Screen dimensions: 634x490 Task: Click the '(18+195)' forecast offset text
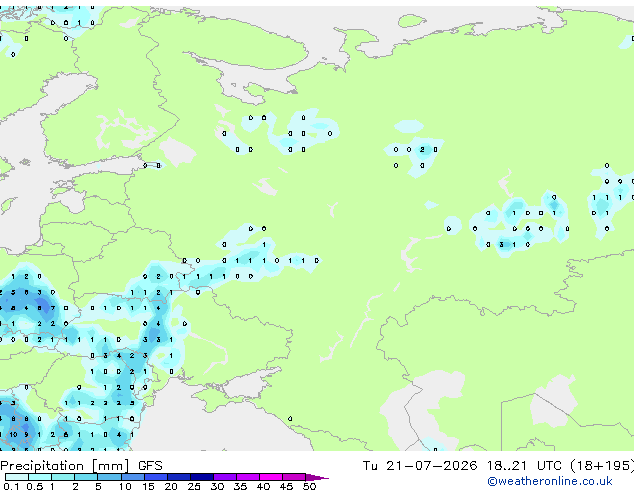(602, 466)
